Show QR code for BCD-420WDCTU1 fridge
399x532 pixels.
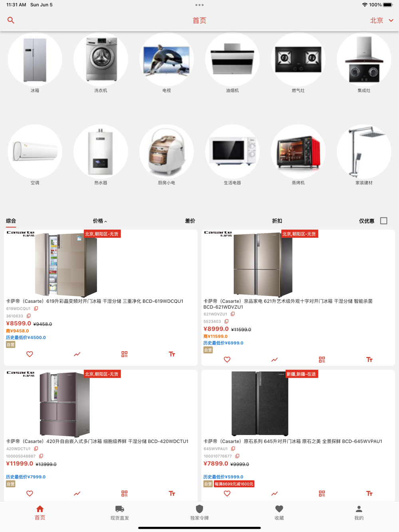point(124,494)
